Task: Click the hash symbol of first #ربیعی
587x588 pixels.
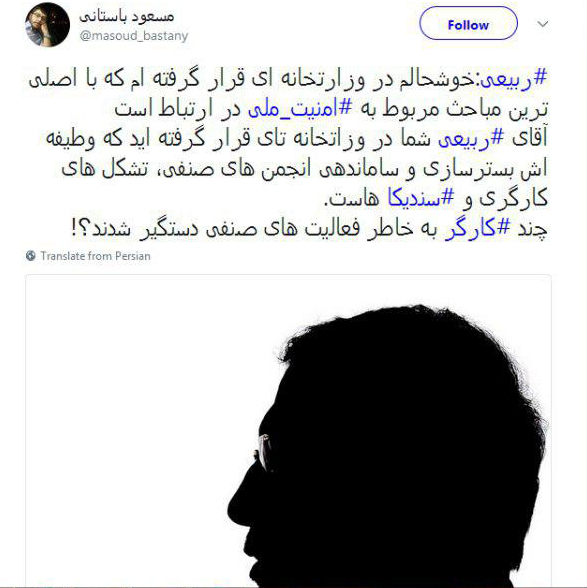Action: coord(540,78)
